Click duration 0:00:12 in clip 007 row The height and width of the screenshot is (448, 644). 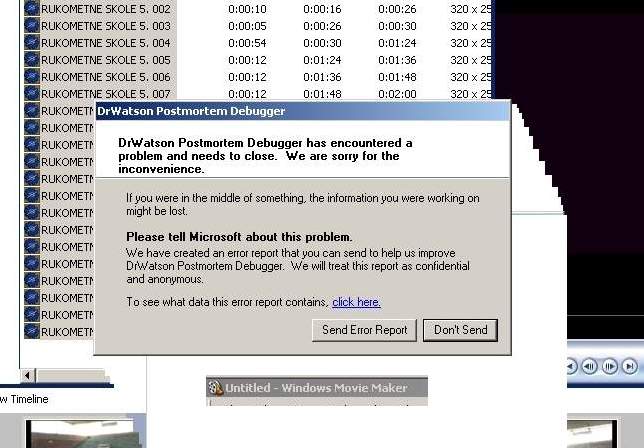247,94
